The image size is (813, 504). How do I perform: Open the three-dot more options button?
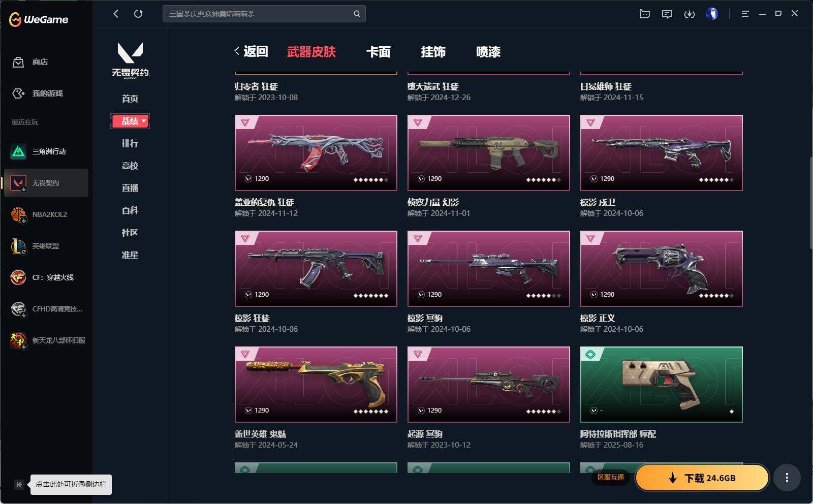(x=787, y=478)
